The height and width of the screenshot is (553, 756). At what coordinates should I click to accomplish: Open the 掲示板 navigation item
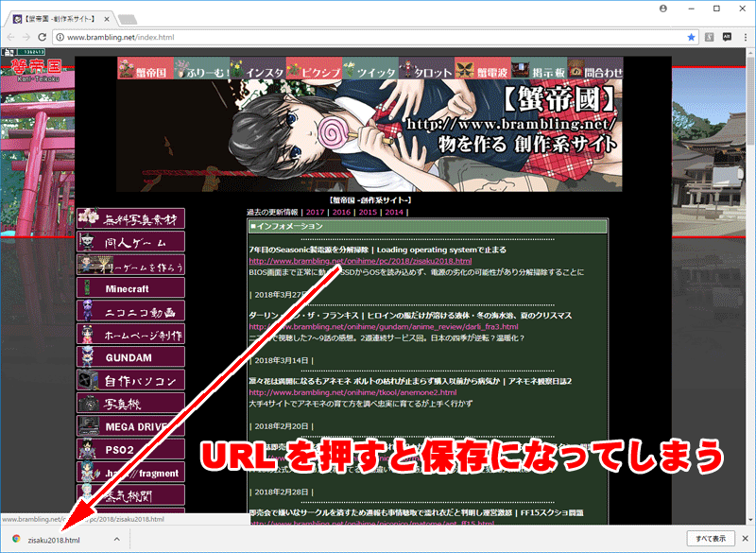pyautogui.click(x=539, y=68)
